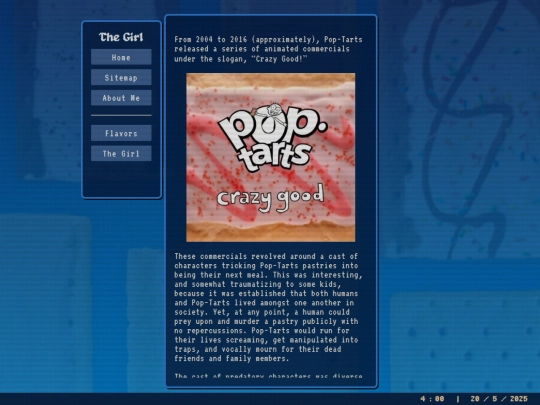Viewport: 540px width, 405px height.
Task: Open the About Me page
Action: [121, 98]
